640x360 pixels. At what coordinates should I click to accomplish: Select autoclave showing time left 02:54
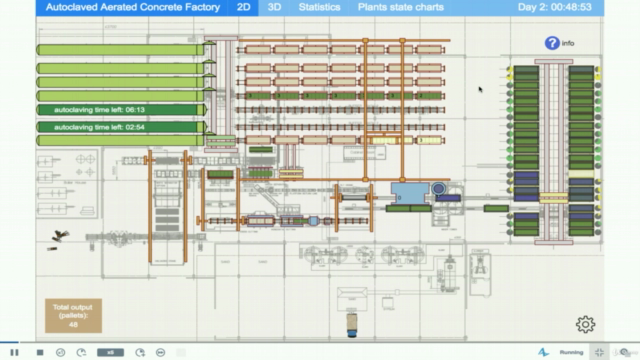pos(122,127)
